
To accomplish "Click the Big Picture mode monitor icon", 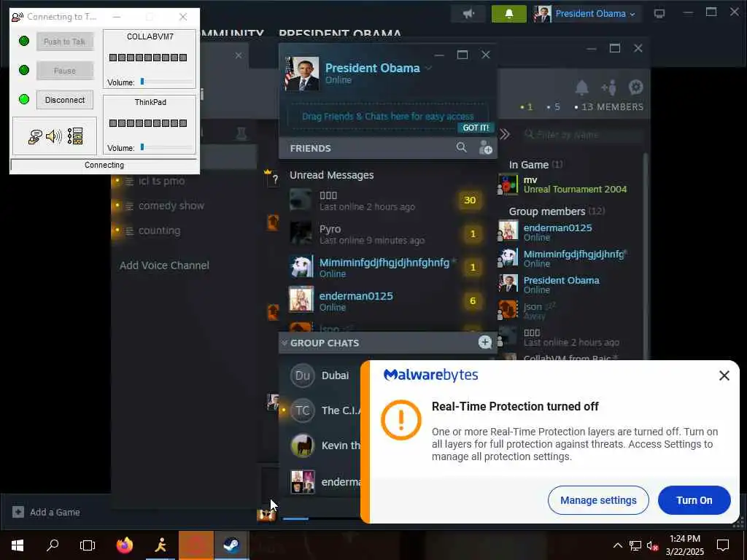I will pyautogui.click(x=659, y=14).
